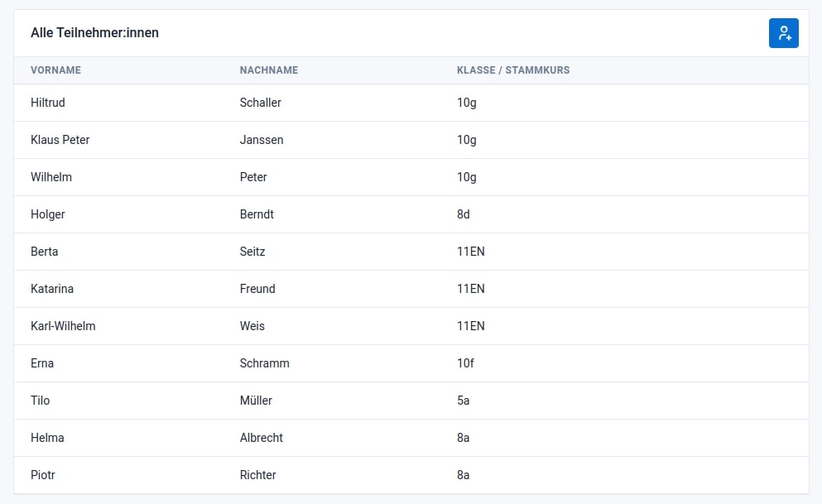Click on Tilo Müller's row

tap(411, 401)
